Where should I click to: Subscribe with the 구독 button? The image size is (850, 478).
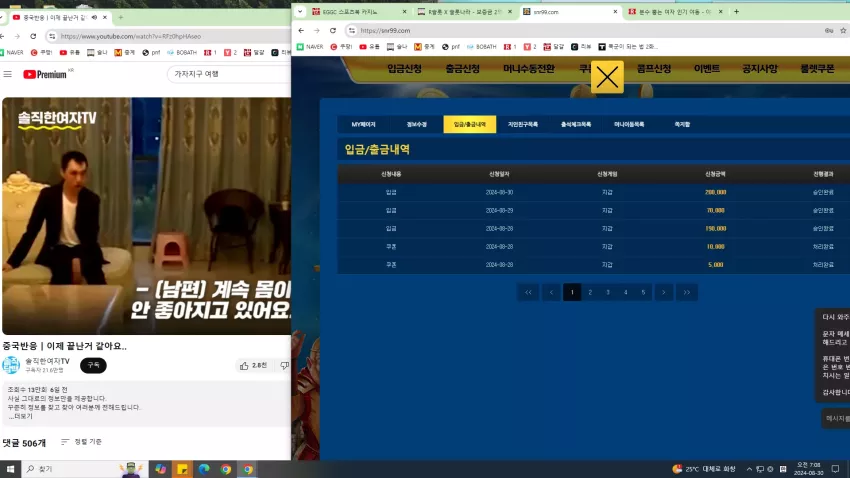93,365
